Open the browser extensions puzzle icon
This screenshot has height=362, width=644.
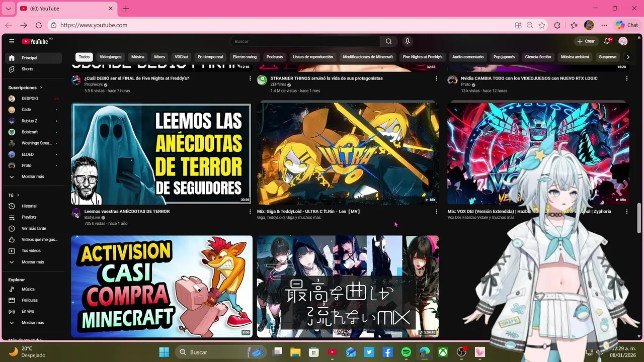tap(557, 25)
